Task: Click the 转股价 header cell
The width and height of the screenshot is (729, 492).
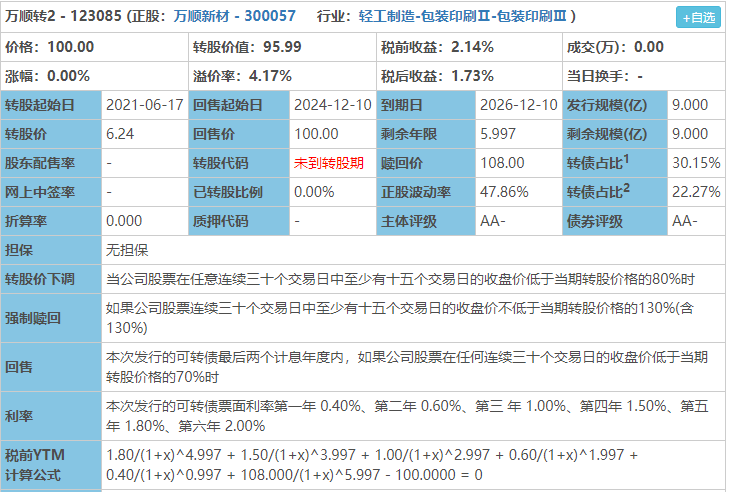Action: [51, 134]
